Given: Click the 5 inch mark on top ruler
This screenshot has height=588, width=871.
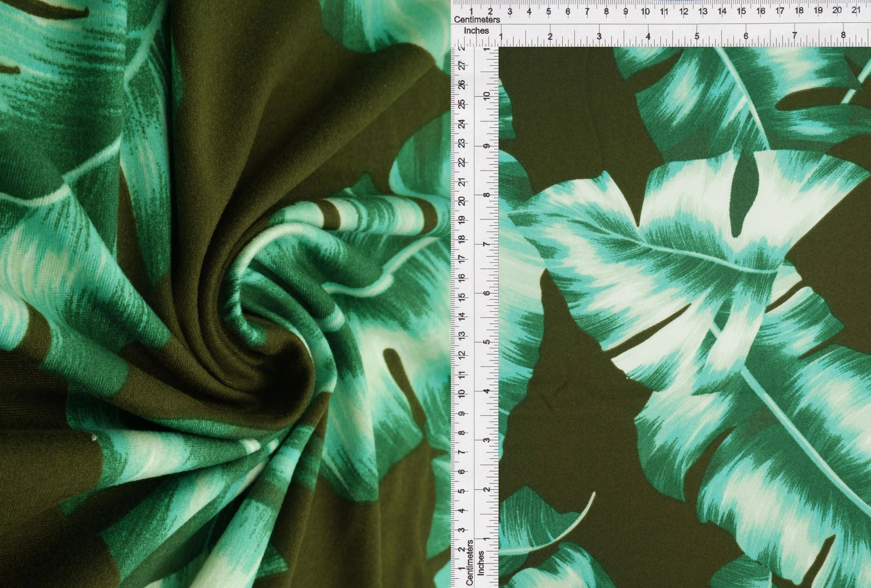Looking at the screenshot, I should point(697,36).
